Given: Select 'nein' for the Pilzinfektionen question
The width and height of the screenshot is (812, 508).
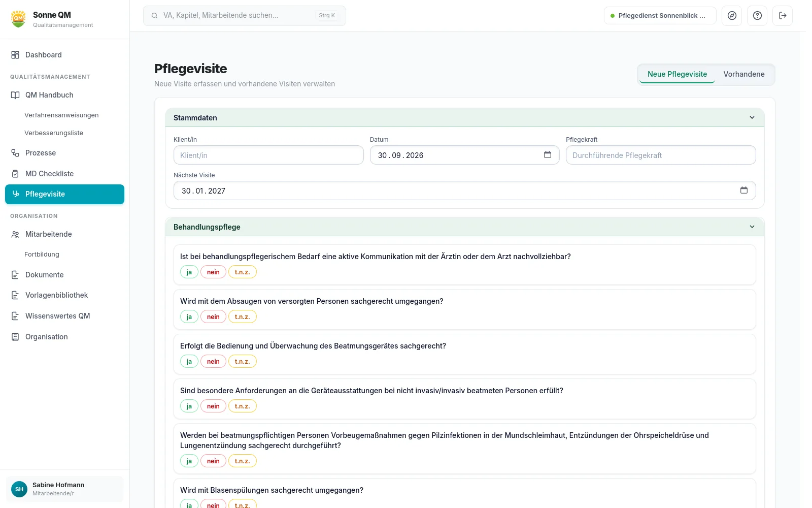Looking at the screenshot, I should click(x=213, y=461).
